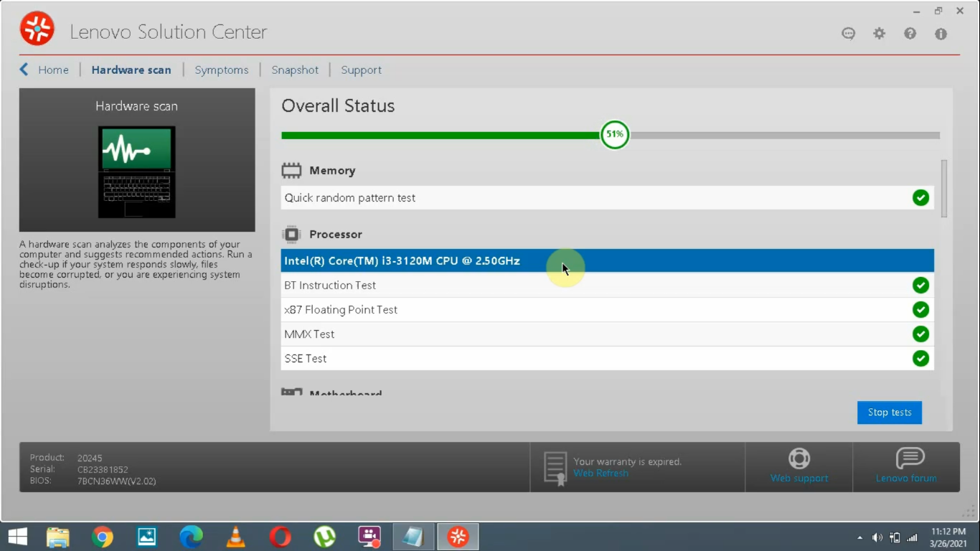Click the results list vertical scrollbar
Screen dimensions: 980x551
tap(944, 188)
